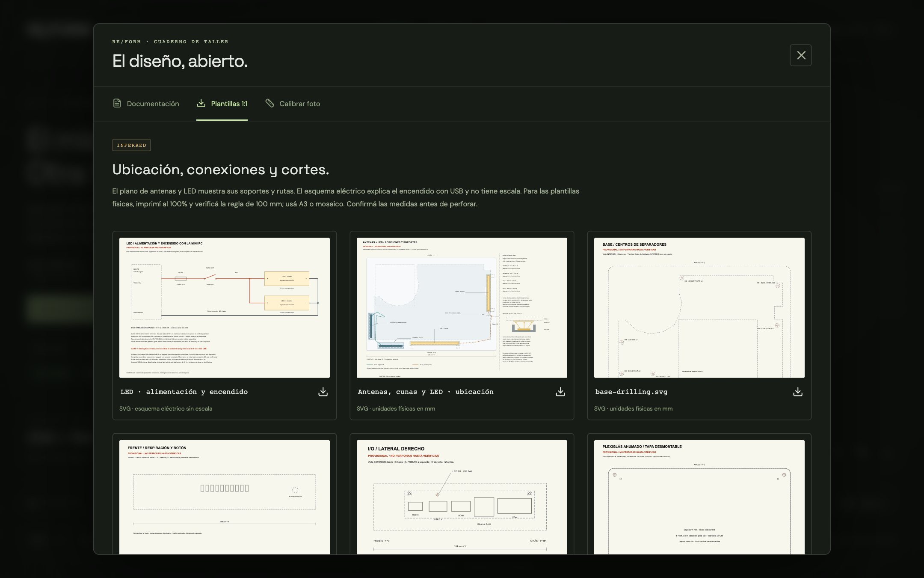Image resolution: width=924 pixels, height=578 pixels.
Task: Click 'RE/FORM · CUADERNO DE TALLER' label
Action: coord(170,42)
